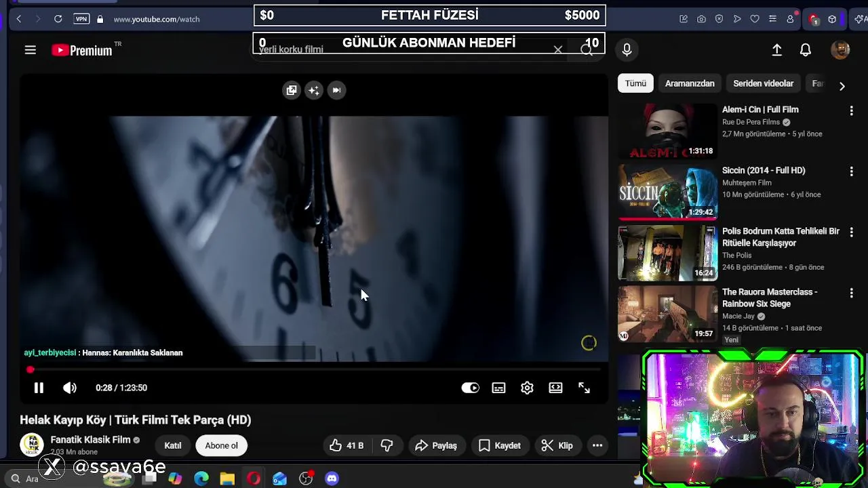The image size is (868, 488).
Task: Open Alem-i Cin video thumbnail
Action: (667, 131)
